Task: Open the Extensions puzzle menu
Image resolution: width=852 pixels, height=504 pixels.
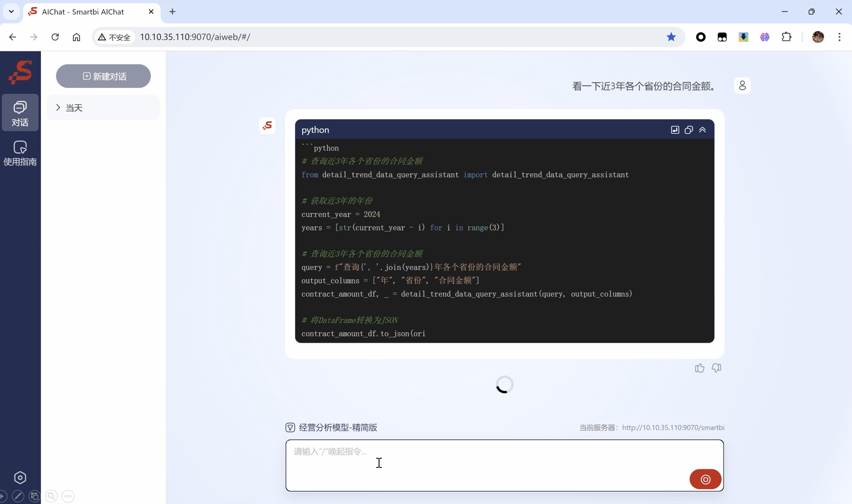Action: (x=786, y=37)
